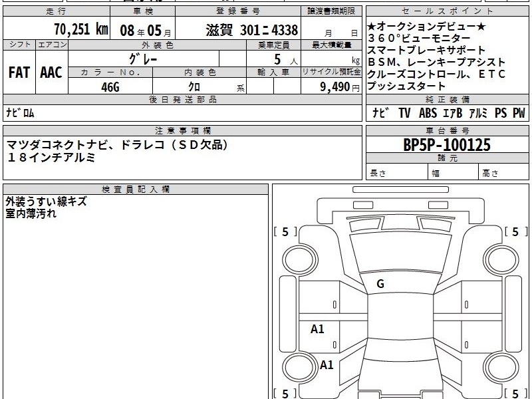Select the FAT shift value

pyautogui.click(x=19, y=72)
